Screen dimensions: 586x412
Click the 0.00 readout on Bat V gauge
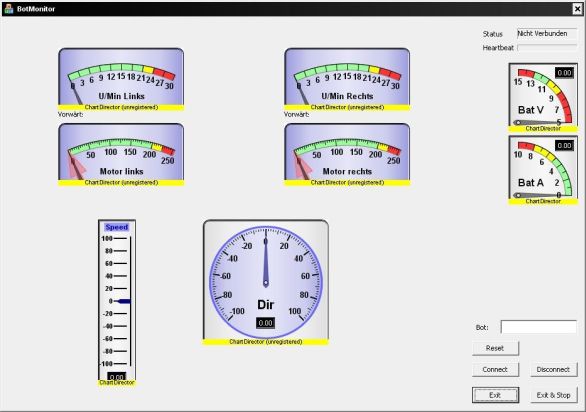pyautogui.click(x=564, y=73)
